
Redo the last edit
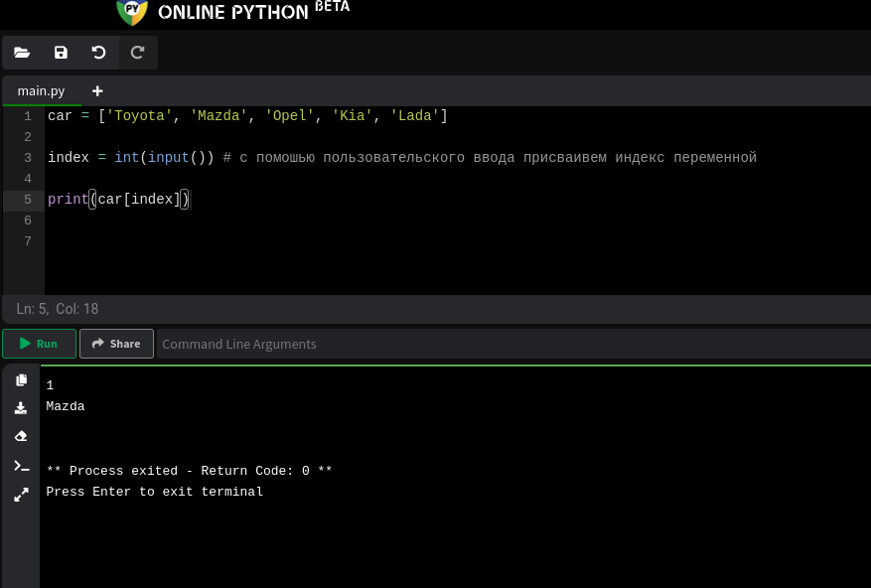[137, 53]
